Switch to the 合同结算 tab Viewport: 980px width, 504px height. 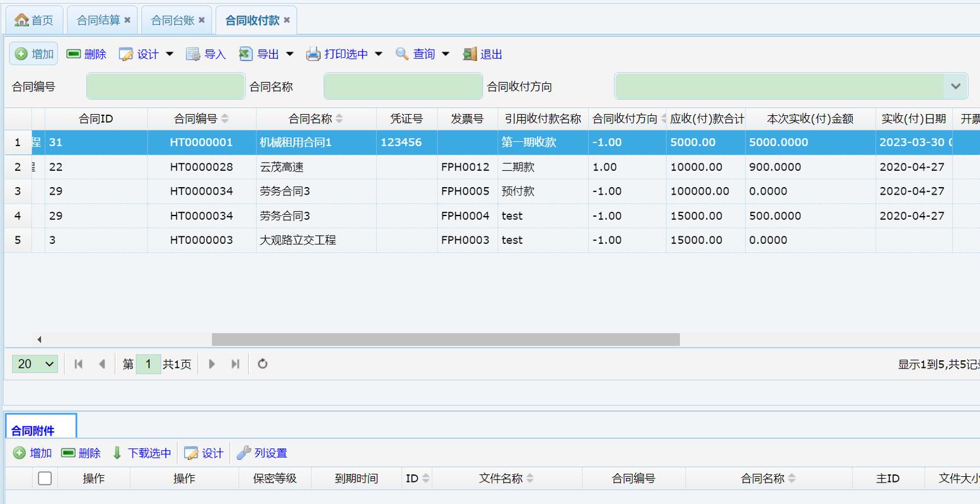[98, 20]
